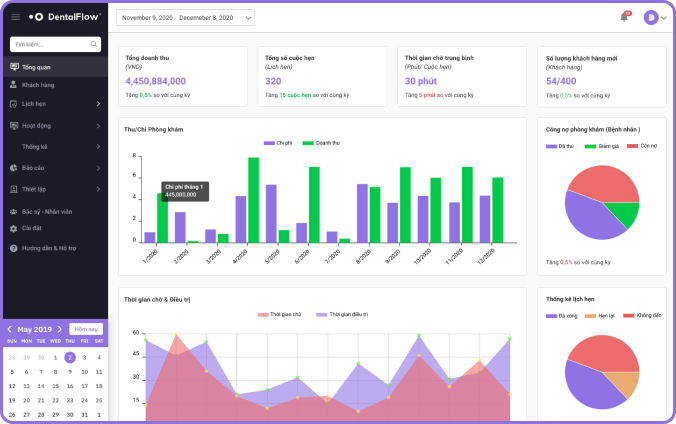Click the 54/400 new customers value

tap(561, 81)
